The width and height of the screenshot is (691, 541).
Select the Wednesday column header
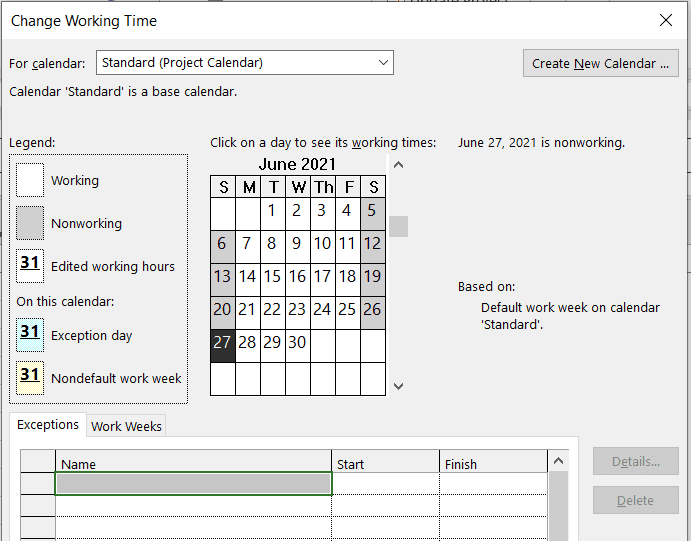tap(298, 187)
